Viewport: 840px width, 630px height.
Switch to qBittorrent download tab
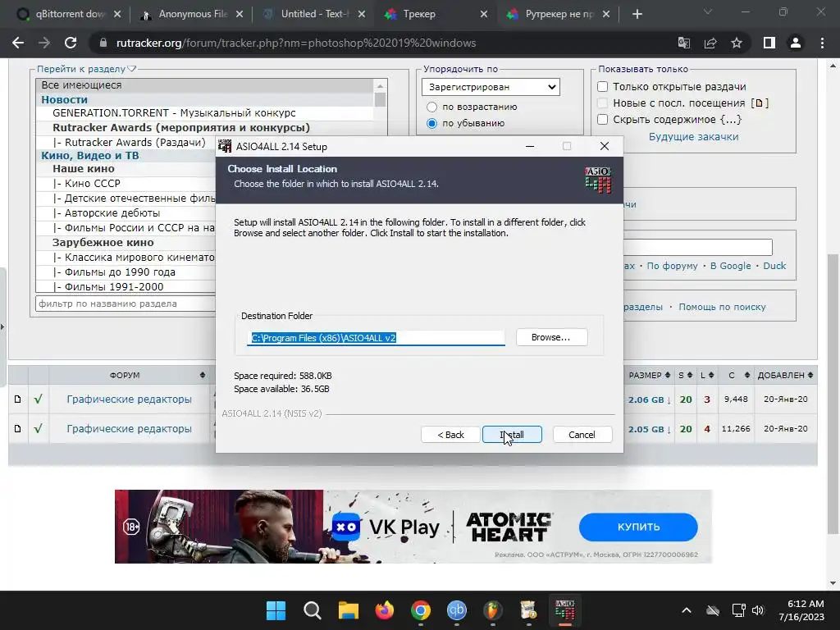click(70, 14)
